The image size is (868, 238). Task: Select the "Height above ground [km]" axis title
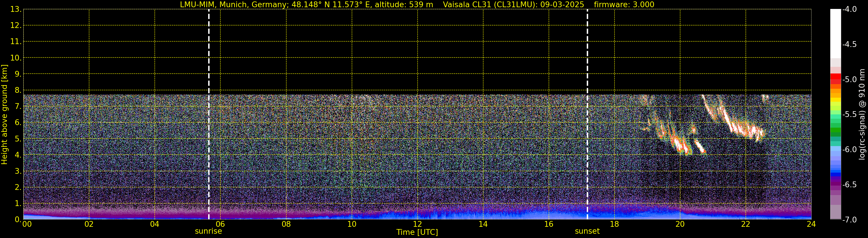(4, 114)
